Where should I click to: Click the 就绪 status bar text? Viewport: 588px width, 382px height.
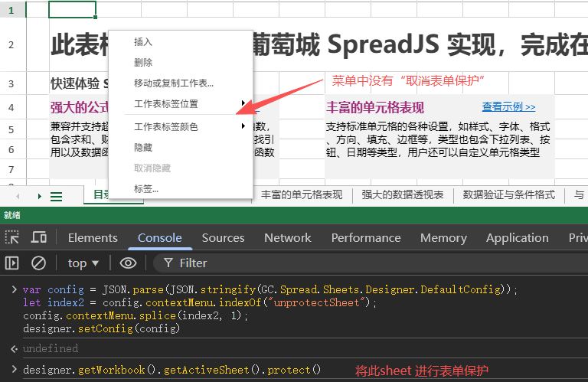click(12, 215)
